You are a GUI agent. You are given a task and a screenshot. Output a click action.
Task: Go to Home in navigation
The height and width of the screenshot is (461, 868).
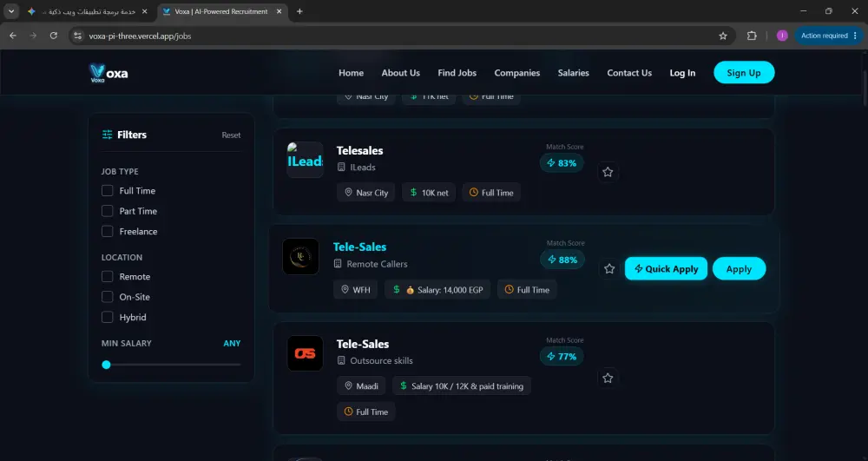tap(351, 73)
